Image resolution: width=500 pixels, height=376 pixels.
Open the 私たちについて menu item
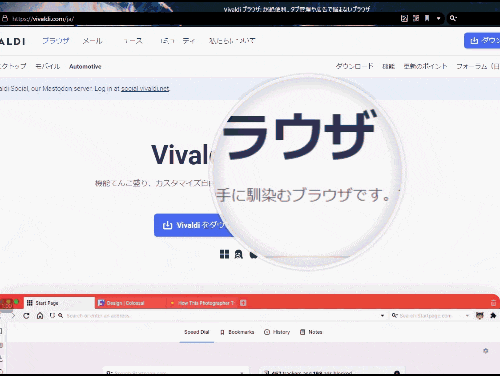(232, 41)
